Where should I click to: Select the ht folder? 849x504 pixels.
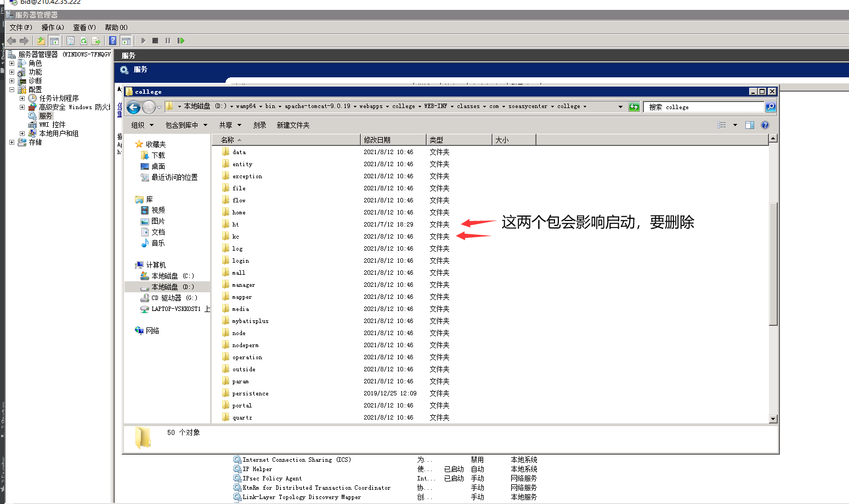point(235,224)
